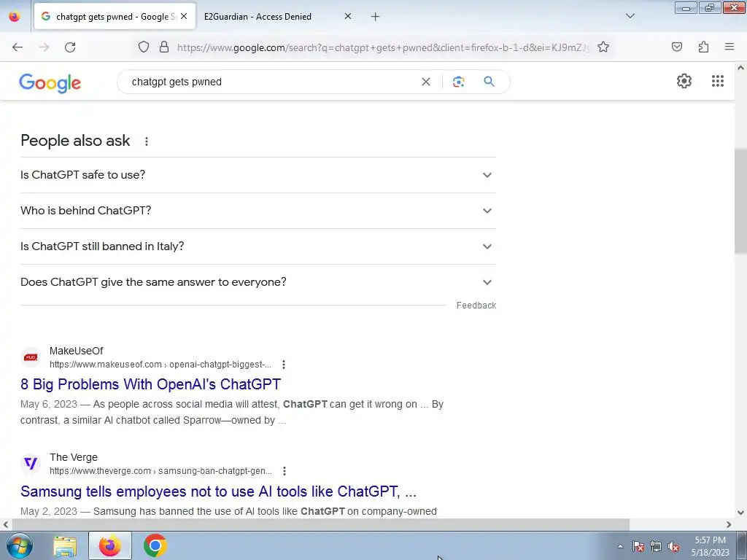Open tracking protection shield icon

tap(144, 47)
